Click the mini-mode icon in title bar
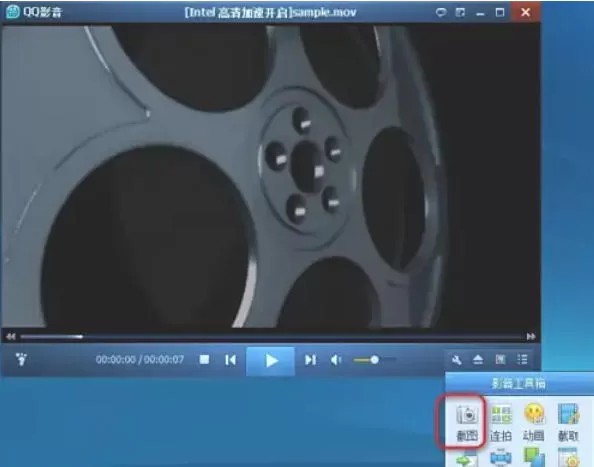The height and width of the screenshot is (467, 594). (460, 12)
